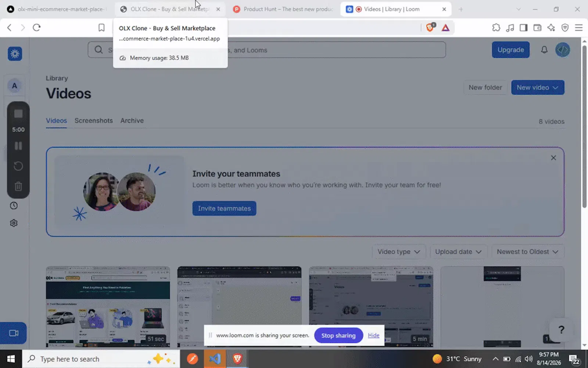588x368 pixels.
Task: Open the 31°C Sunny weather widget
Action: [457, 359]
